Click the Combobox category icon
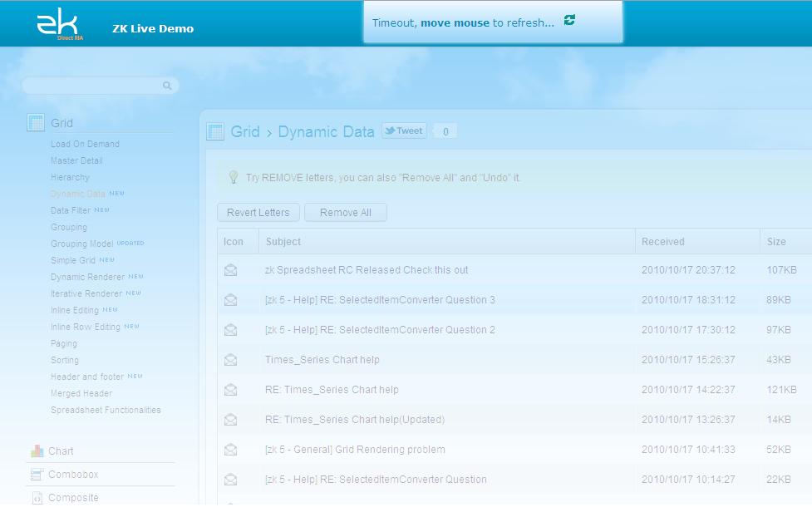Image resolution: width=812 pixels, height=522 pixels. coord(37,475)
